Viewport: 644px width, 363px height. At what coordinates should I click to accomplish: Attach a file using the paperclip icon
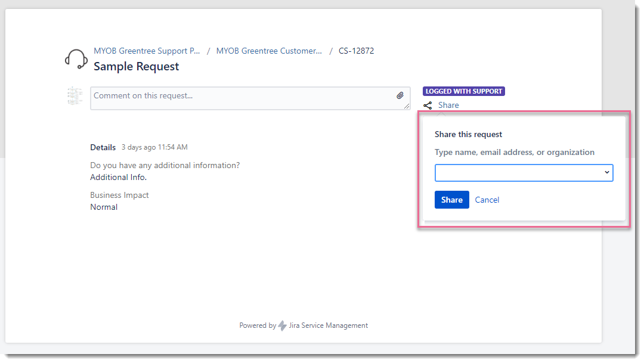(x=400, y=96)
